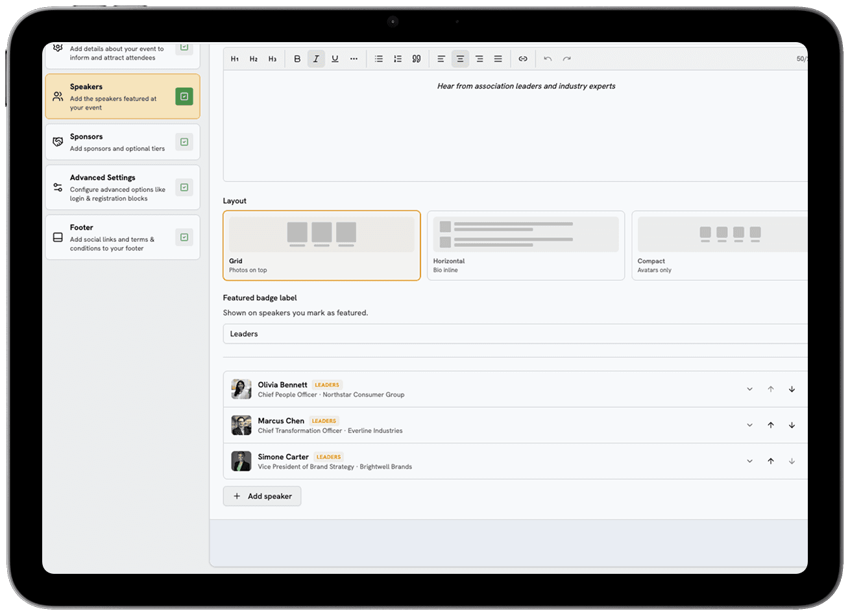Insert a bulleted list
The height and width of the screenshot is (616, 850).
coord(379,59)
